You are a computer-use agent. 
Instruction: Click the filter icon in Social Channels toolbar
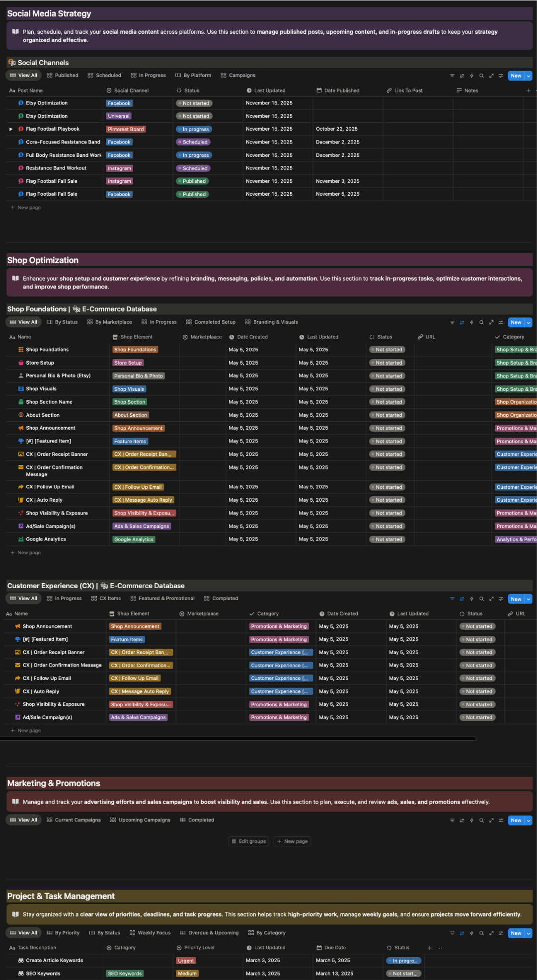tap(452, 76)
